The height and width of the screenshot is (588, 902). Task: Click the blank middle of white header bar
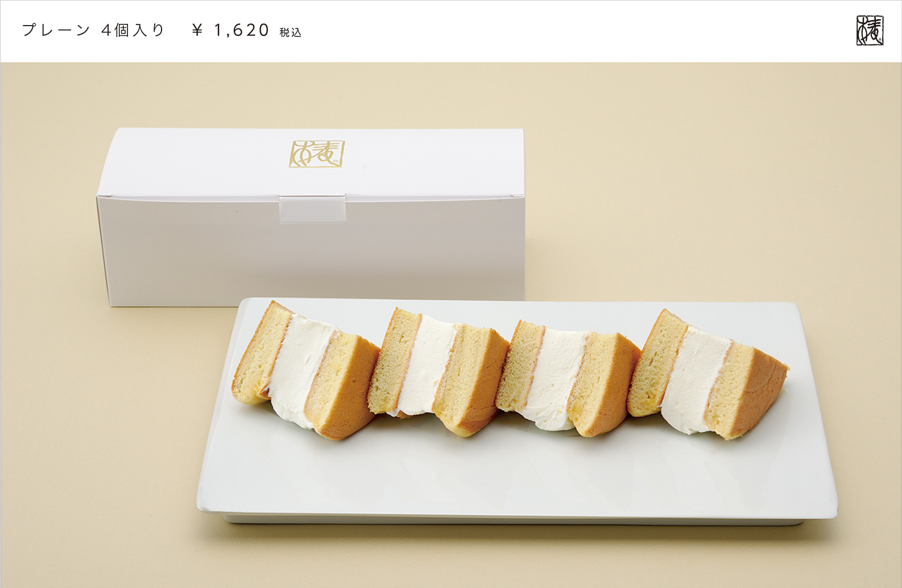(569, 31)
